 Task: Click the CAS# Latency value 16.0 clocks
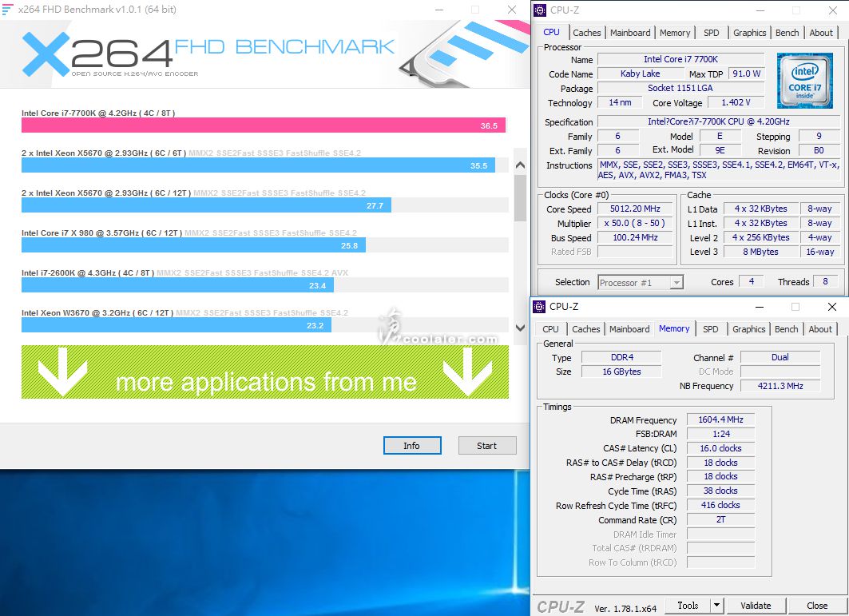point(720,448)
